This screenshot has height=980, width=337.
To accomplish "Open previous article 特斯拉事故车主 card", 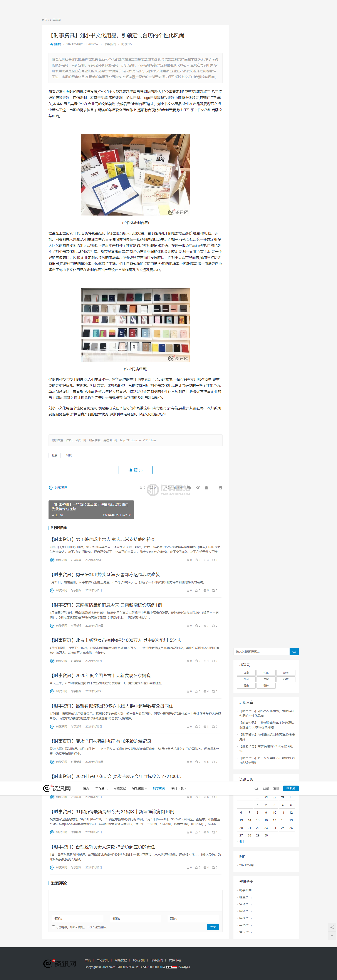I will pyautogui.click(x=91, y=510).
